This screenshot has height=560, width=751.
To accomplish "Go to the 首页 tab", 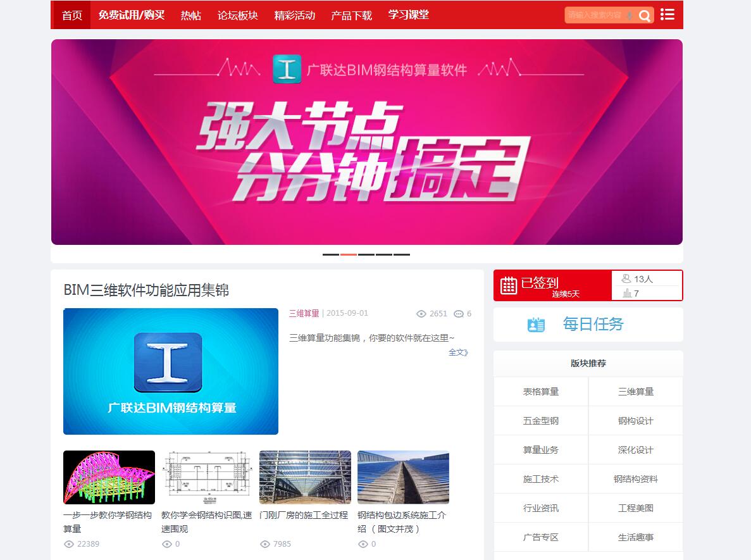I will click(x=71, y=15).
